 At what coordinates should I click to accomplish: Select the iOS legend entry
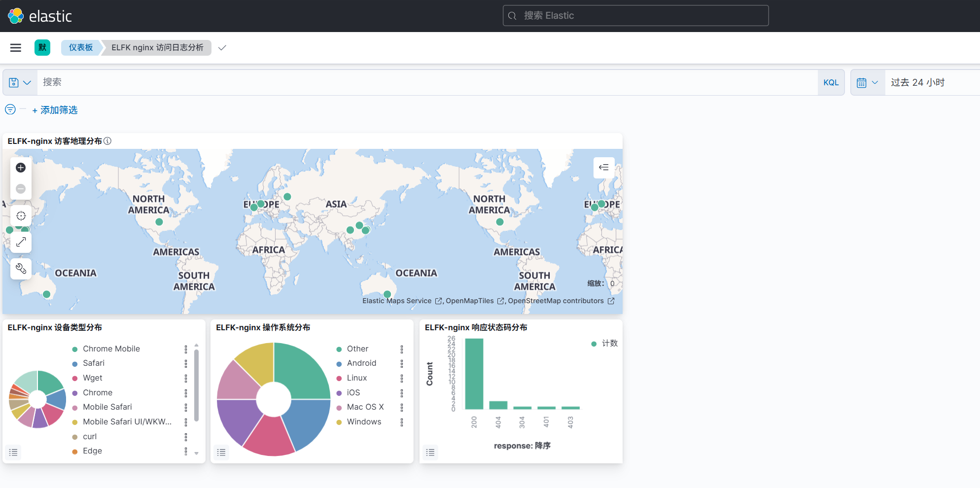coord(353,393)
